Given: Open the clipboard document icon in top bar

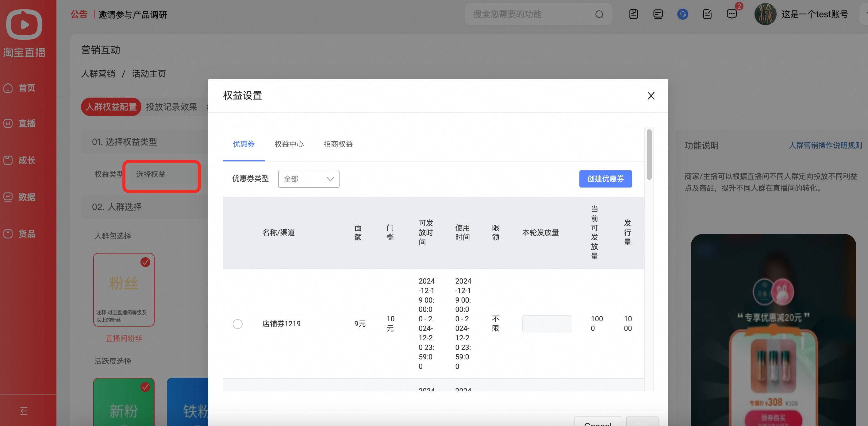Looking at the screenshot, I should [633, 14].
